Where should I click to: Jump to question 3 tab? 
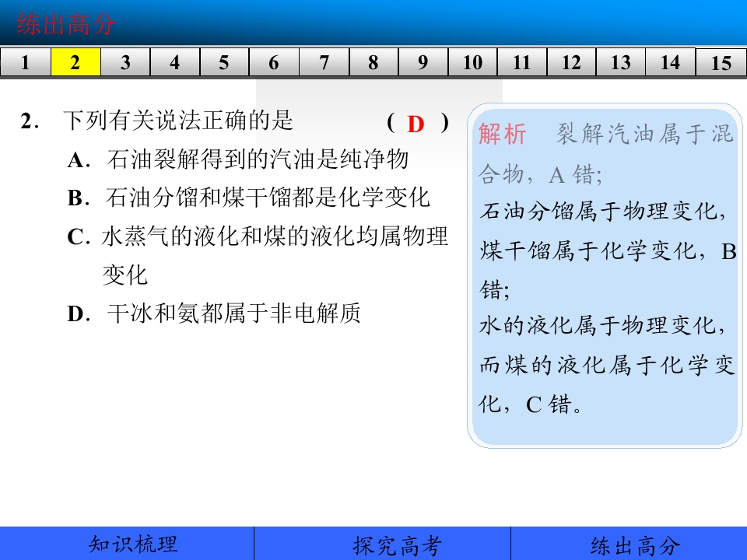pyautogui.click(x=125, y=62)
